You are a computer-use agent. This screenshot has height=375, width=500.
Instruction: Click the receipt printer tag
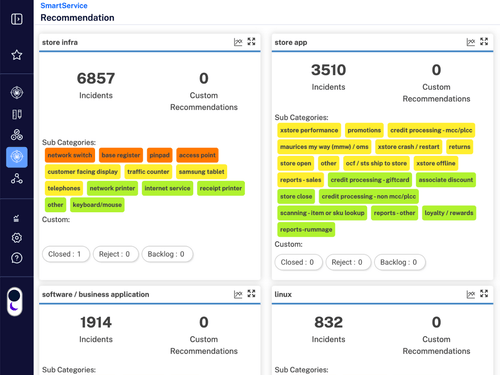(221, 188)
